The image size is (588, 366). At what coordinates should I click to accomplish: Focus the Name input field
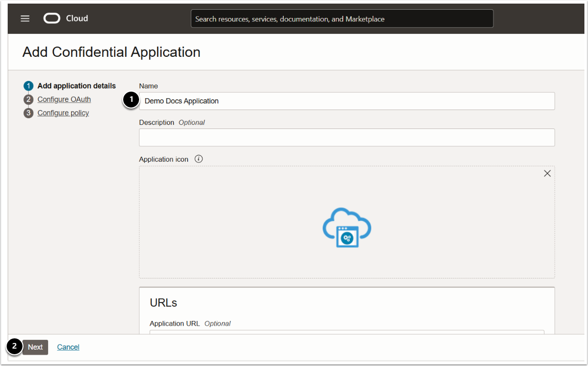(347, 101)
